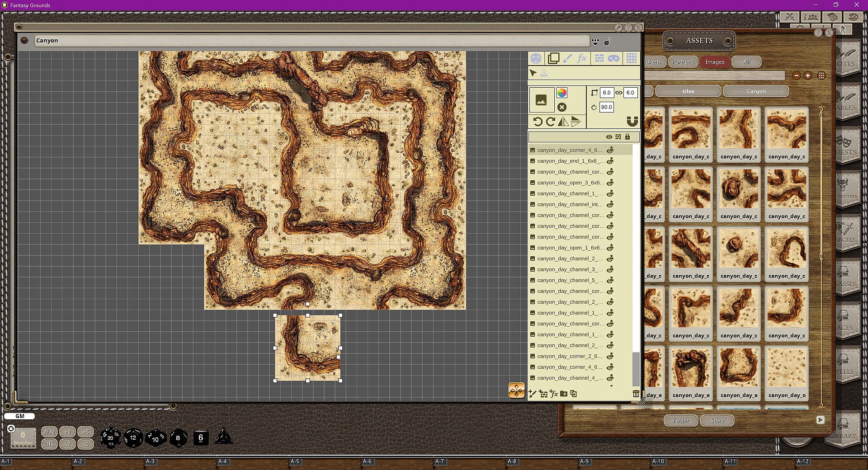The width and height of the screenshot is (868, 470).
Task: Click the Canyon image name field
Action: tap(312, 41)
